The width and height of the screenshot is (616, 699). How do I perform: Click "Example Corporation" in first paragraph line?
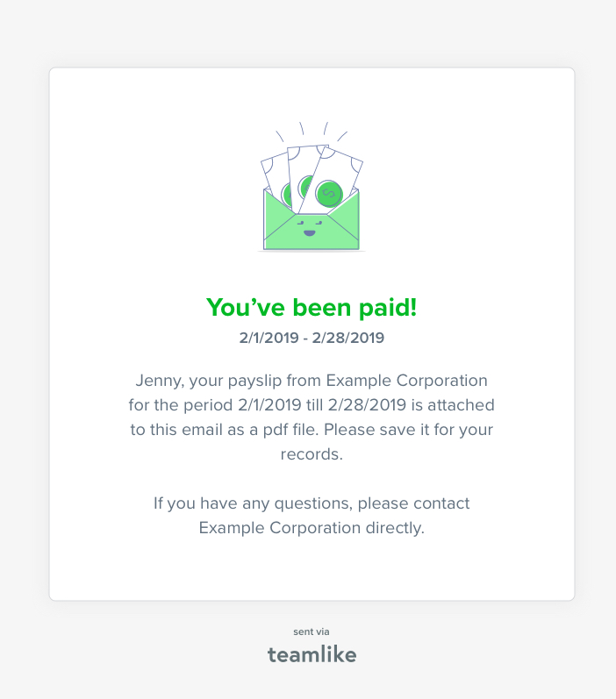click(407, 381)
